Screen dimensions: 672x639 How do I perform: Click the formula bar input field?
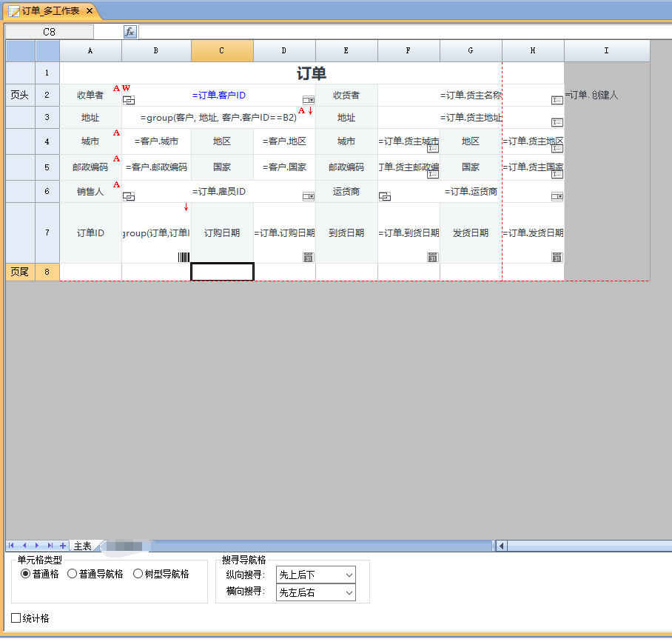point(400,32)
